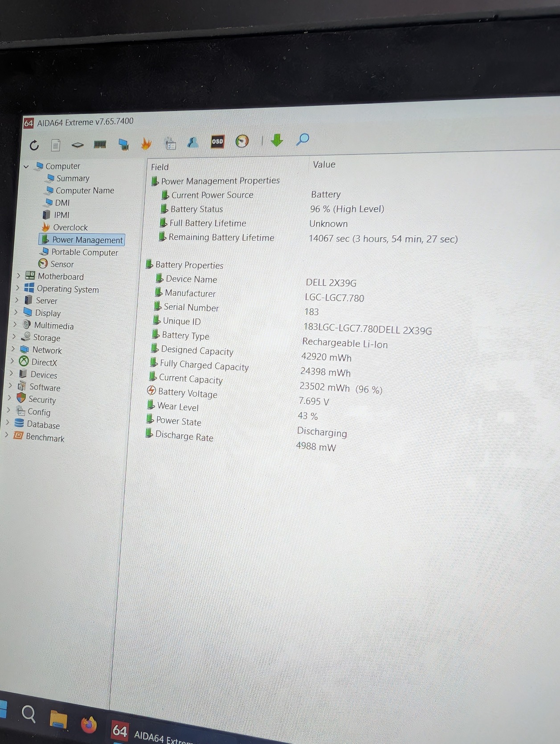
Task: Open File Explorer from the taskbar
Action: point(58,719)
